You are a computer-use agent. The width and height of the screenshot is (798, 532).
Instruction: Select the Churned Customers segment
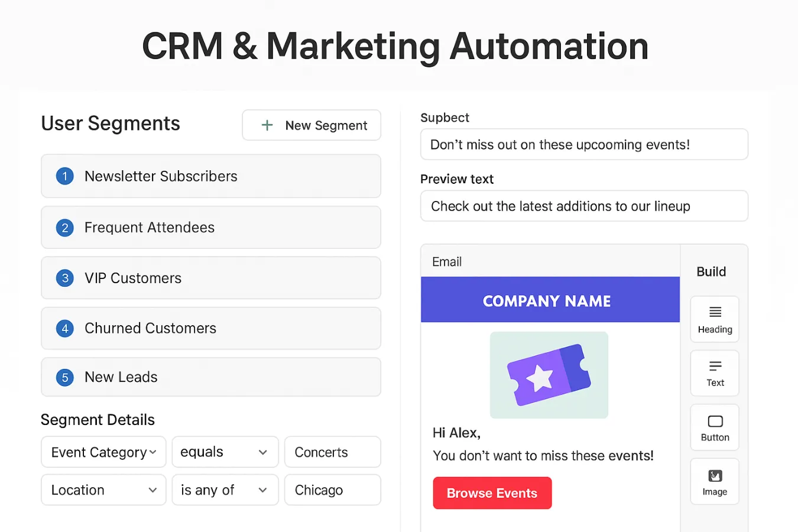coord(210,328)
